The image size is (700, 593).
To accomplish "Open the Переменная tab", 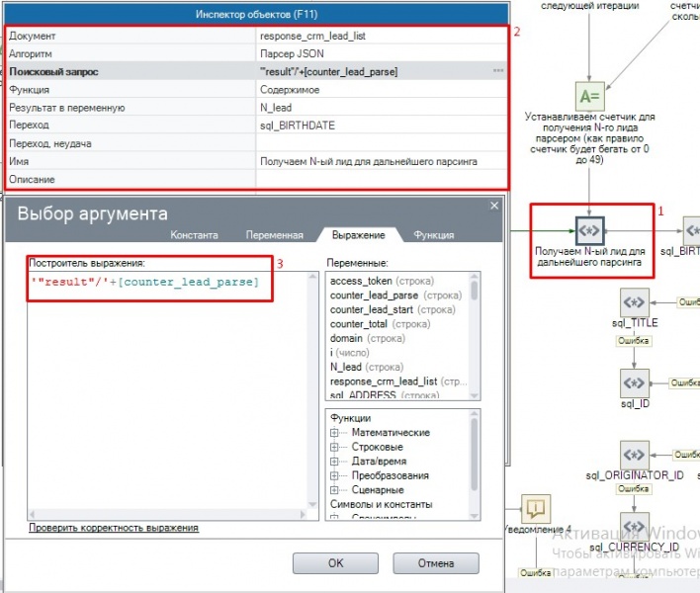I will [274, 234].
